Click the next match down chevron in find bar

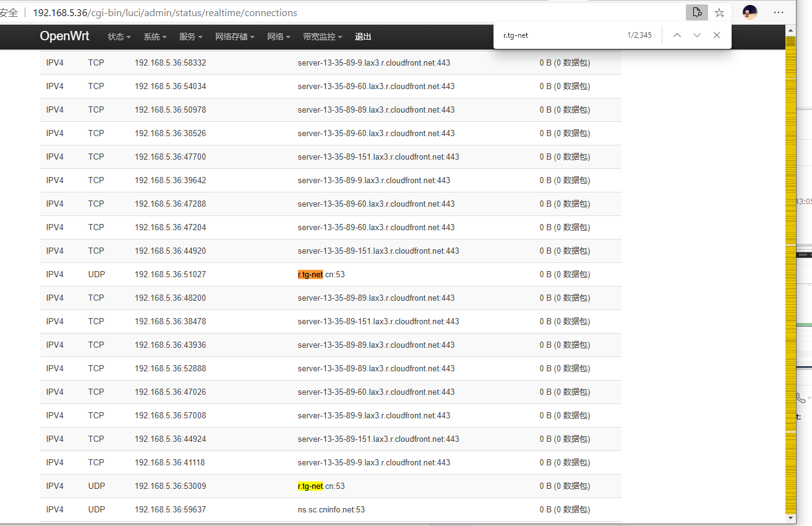pos(696,35)
